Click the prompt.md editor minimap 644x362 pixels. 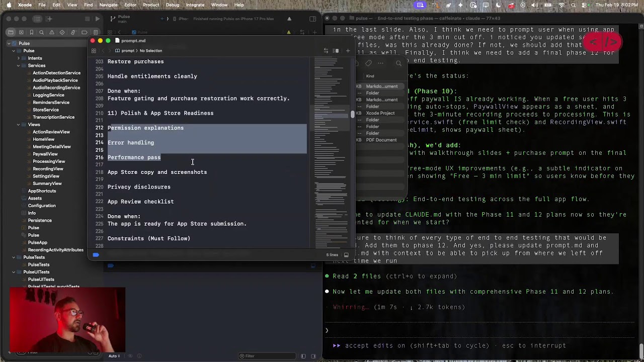[x=330, y=151]
